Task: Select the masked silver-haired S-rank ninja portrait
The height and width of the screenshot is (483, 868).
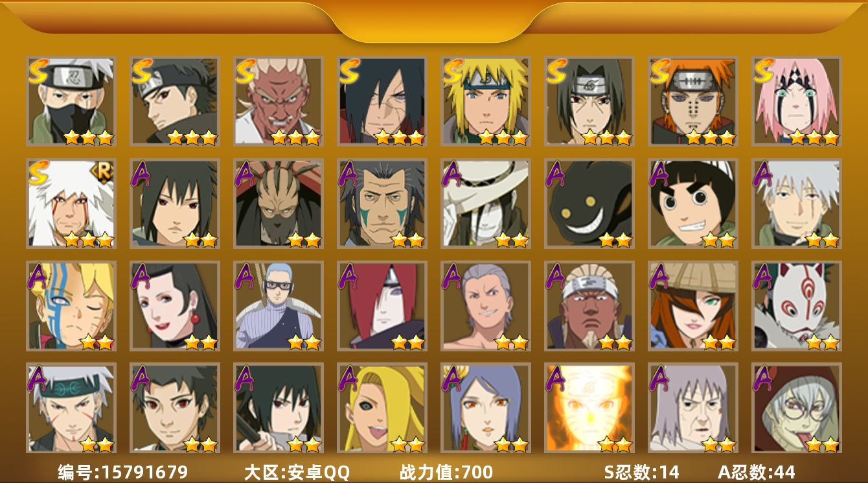Action: coord(71,101)
